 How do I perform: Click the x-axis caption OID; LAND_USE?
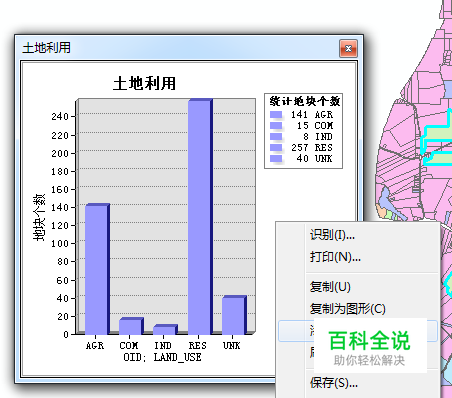[x=162, y=358]
